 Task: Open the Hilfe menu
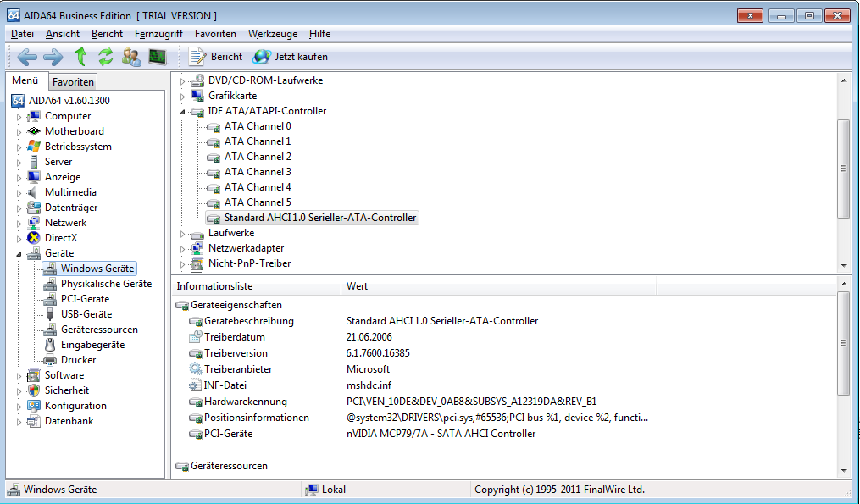click(x=319, y=34)
